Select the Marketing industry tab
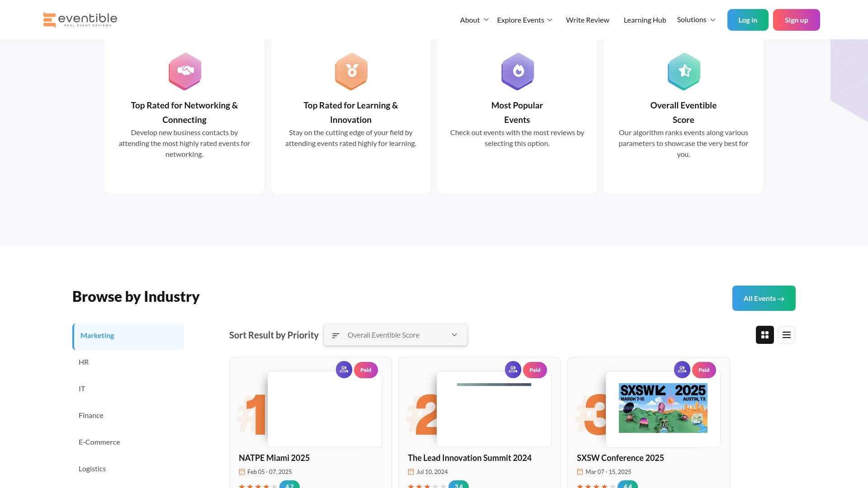This screenshot has height=488, width=868. [x=128, y=337]
